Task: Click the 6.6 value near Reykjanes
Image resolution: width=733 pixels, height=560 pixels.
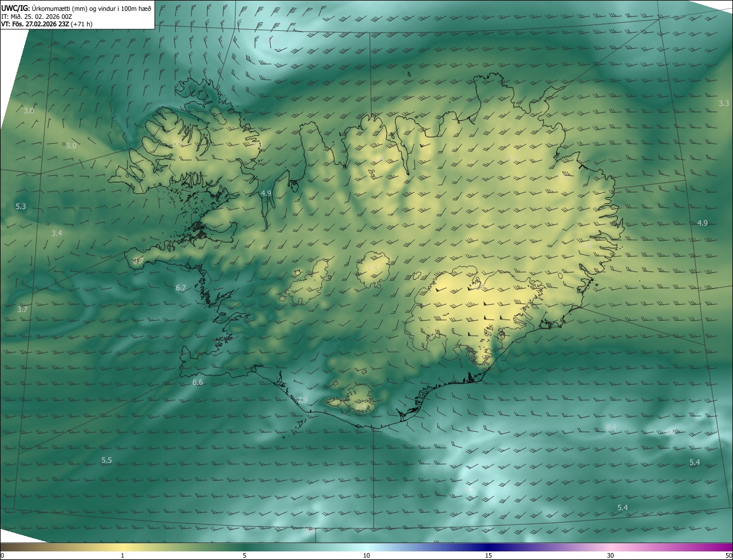Action: pos(198,382)
